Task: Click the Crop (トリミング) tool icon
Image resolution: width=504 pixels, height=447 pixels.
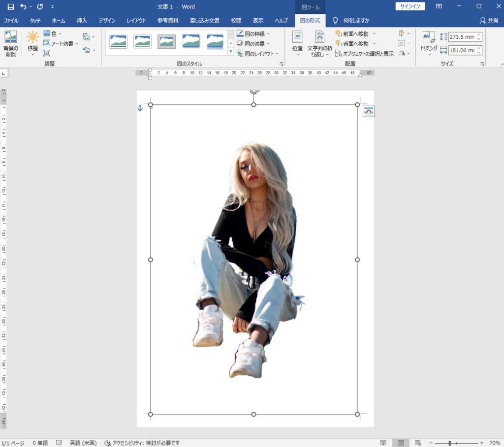Action: (x=428, y=37)
